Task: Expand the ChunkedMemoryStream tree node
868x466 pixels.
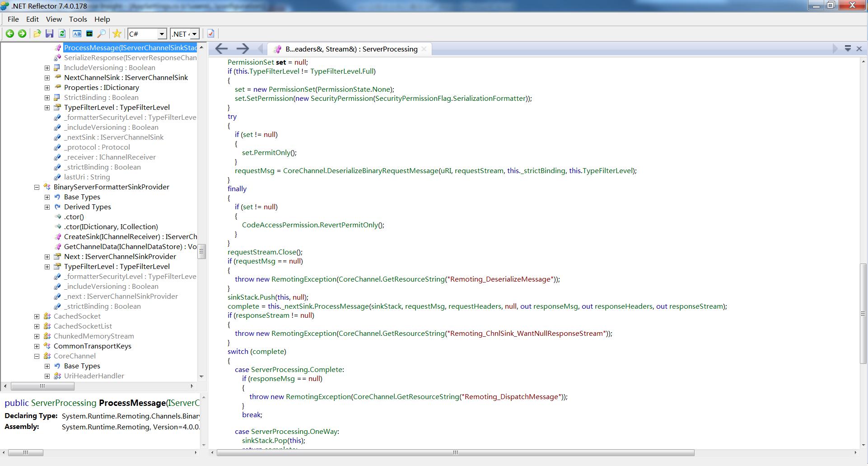Action: tap(37, 336)
